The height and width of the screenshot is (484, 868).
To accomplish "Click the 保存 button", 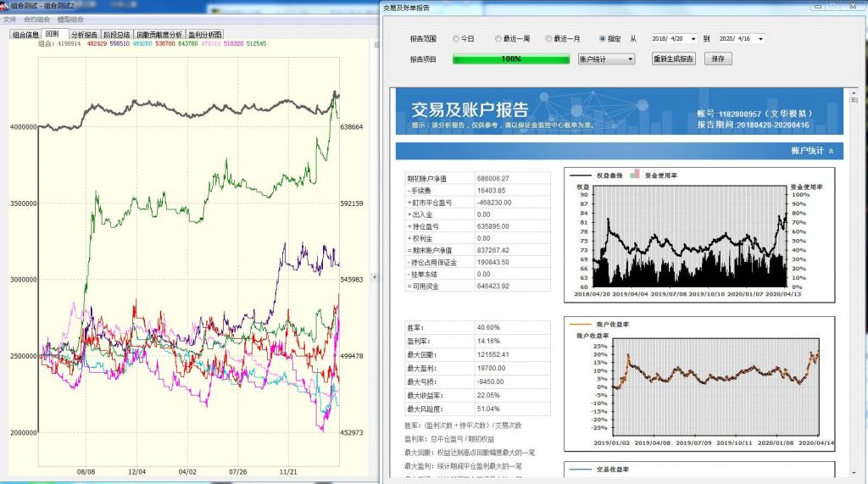I will coord(718,58).
